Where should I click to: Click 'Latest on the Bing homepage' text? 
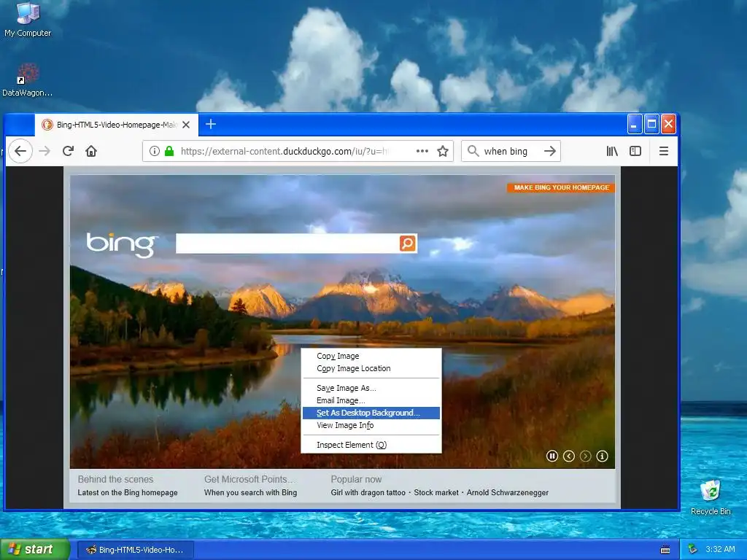pos(128,492)
